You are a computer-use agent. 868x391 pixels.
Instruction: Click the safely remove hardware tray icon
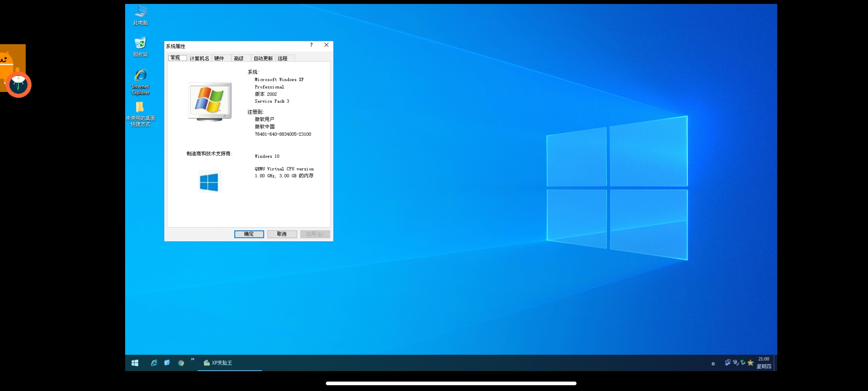743,362
